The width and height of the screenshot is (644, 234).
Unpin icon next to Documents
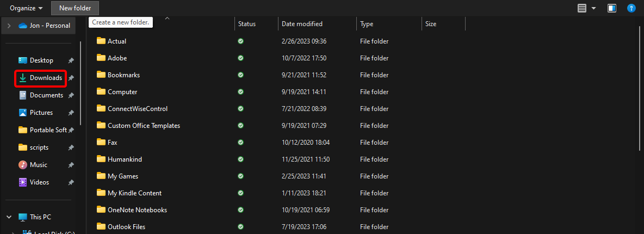click(71, 95)
